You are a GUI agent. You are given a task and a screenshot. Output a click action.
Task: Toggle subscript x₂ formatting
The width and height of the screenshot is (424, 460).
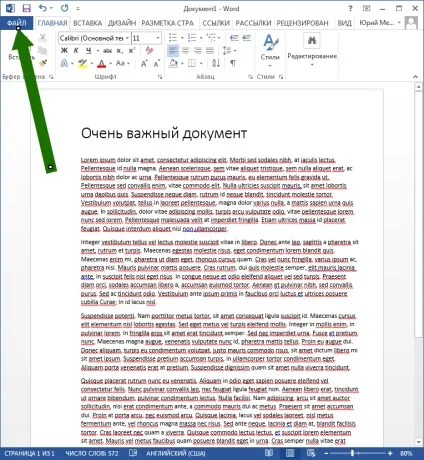point(120,51)
